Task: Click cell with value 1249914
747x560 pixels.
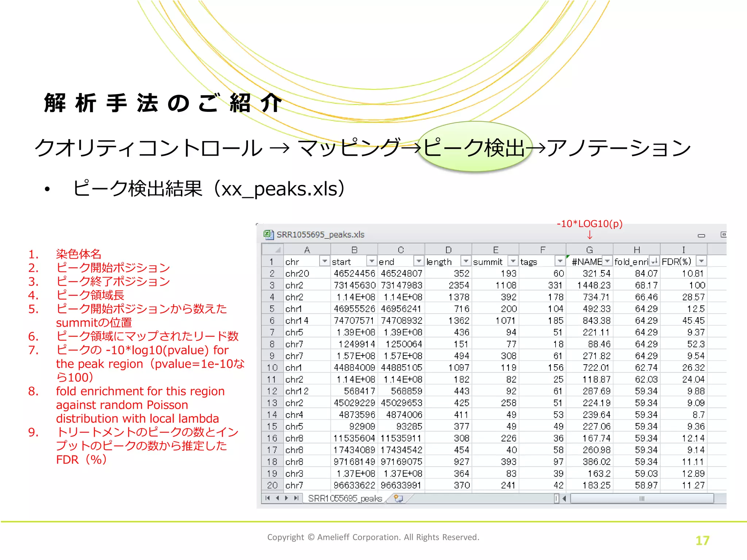Action: click(x=354, y=344)
